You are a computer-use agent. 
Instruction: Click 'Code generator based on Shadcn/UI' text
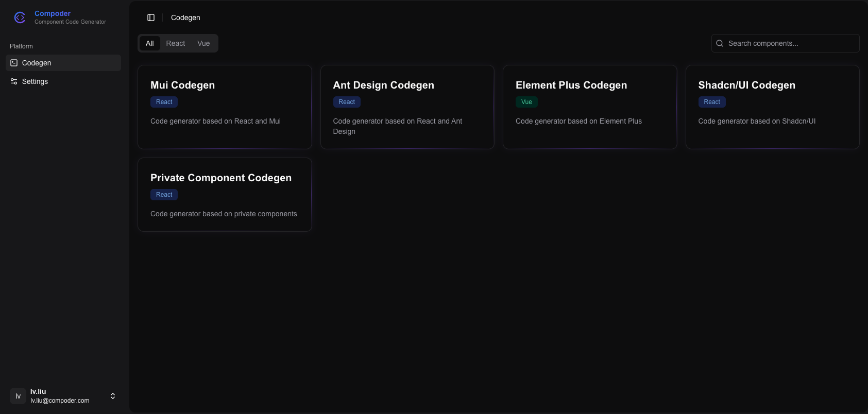pyautogui.click(x=757, y=121)
